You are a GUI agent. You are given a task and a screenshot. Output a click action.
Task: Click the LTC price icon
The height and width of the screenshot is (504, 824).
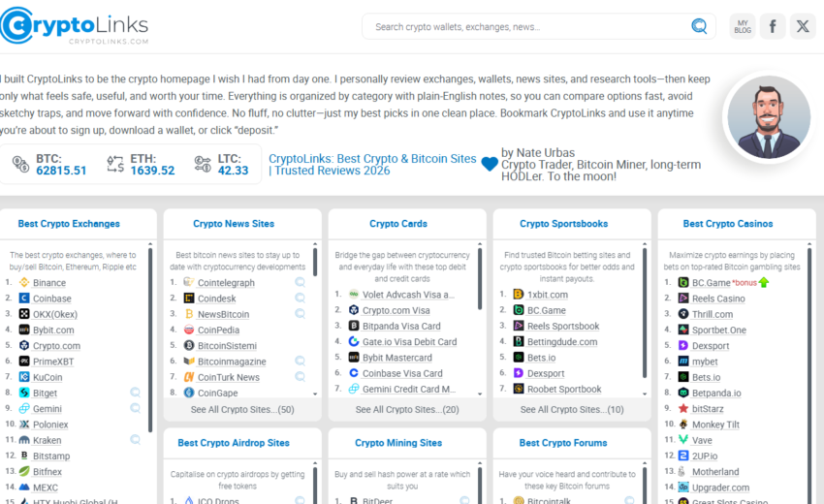coord(203,164)
